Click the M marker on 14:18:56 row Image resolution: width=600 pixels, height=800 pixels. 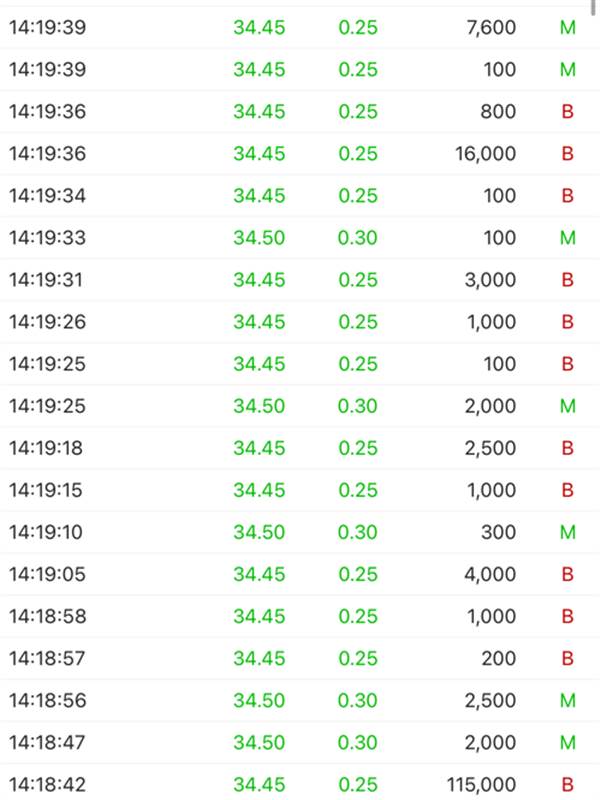coord(568,700)
